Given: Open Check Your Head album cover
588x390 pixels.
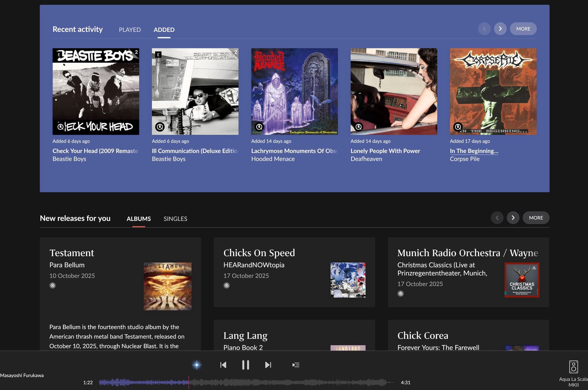Looking at the screenshot, I should point(96,91).
